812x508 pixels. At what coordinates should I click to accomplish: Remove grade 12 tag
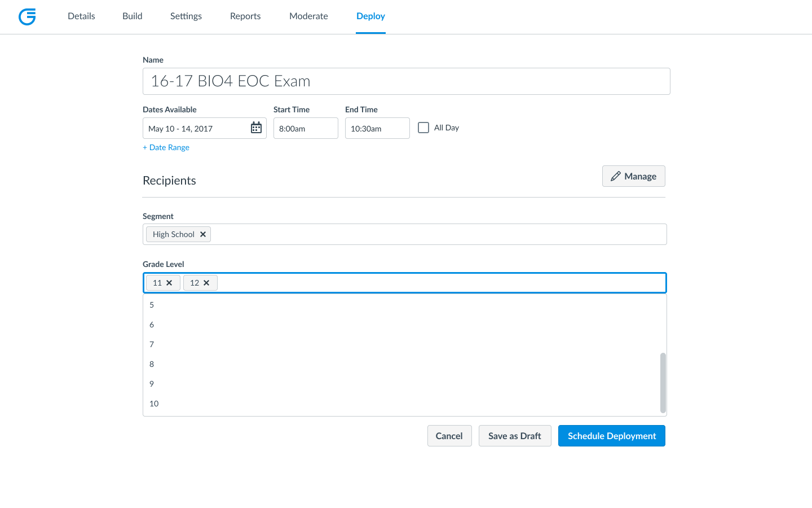tap(206, 283)
